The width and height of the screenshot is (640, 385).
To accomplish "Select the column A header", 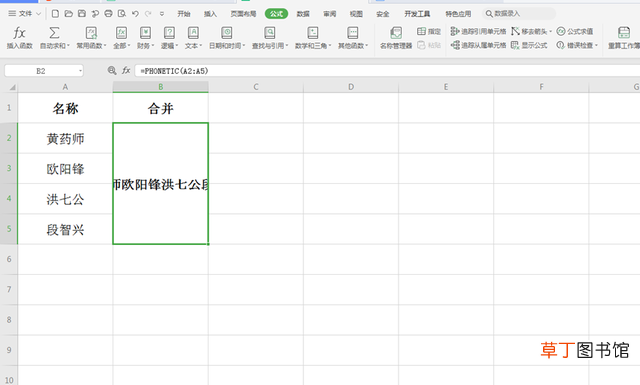I will tap(65, 87).
